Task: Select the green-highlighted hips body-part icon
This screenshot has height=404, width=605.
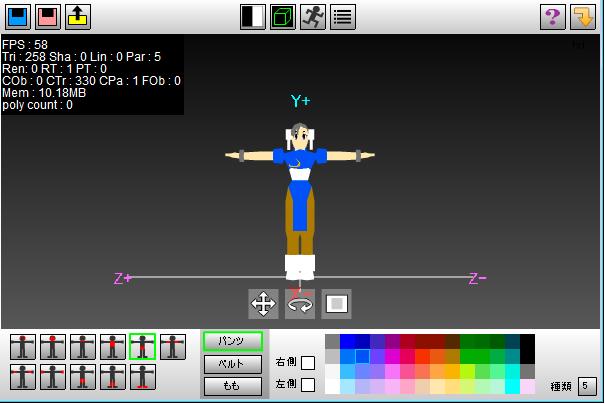Action: [x=143, y=347]
